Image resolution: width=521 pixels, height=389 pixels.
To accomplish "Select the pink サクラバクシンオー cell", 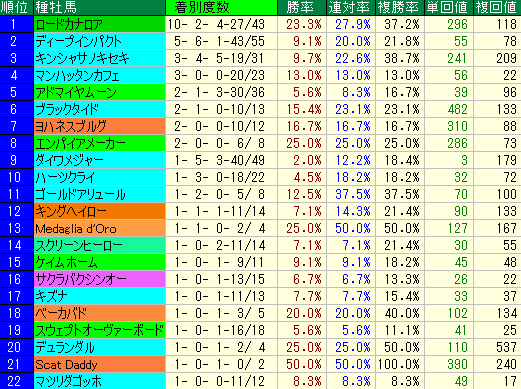I will tap(99, 279).
